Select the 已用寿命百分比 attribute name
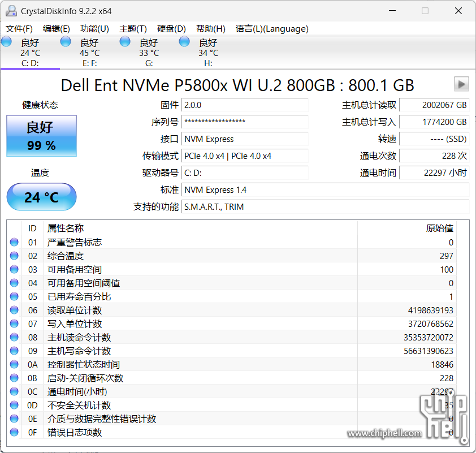This screenshot has height=453, width=476. coord(79,297)
